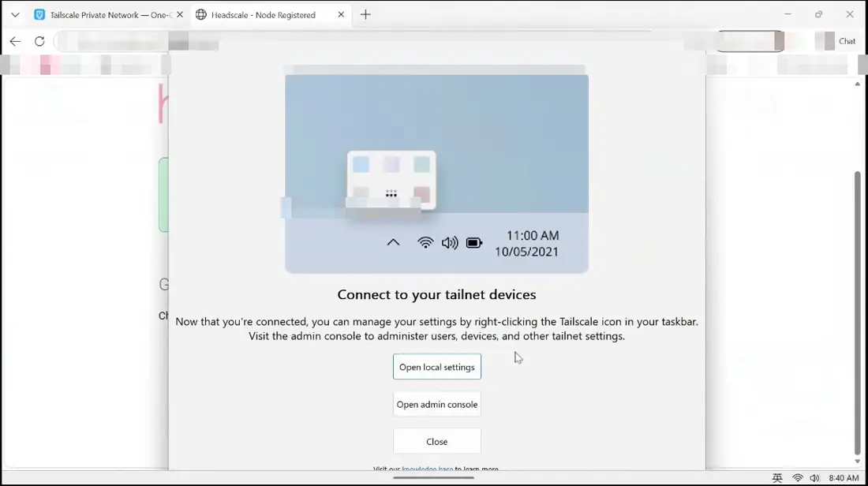868x486 pixels.
Task: Open volume control in system tray
Action: coord(814,478)
